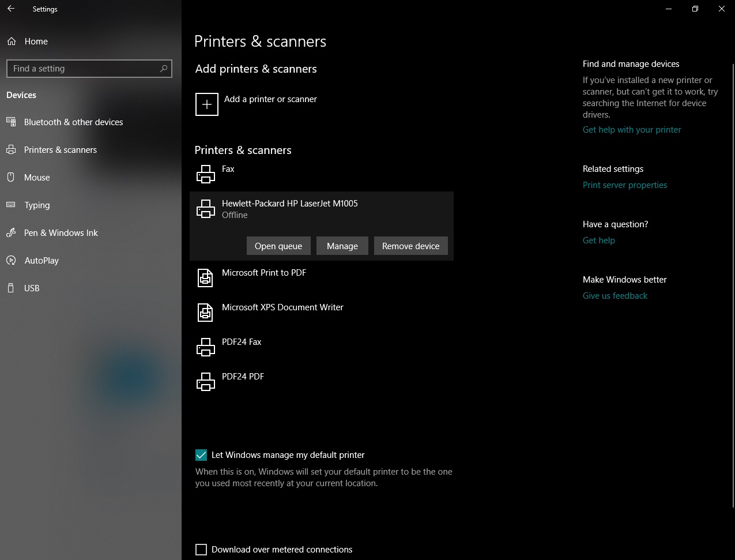Screen dimensions: 735x560
Task: Enable Download over metered connections checkbox
Action: pos(201,550)
